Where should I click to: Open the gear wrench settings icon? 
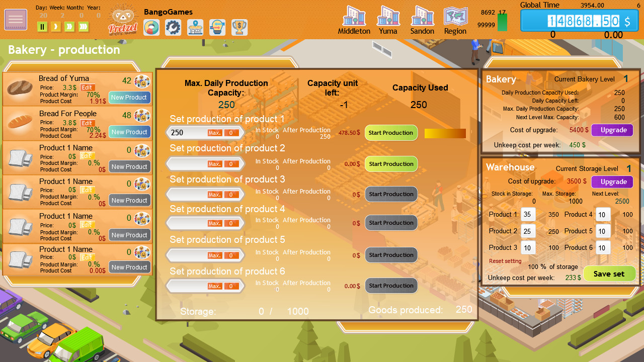173,27
